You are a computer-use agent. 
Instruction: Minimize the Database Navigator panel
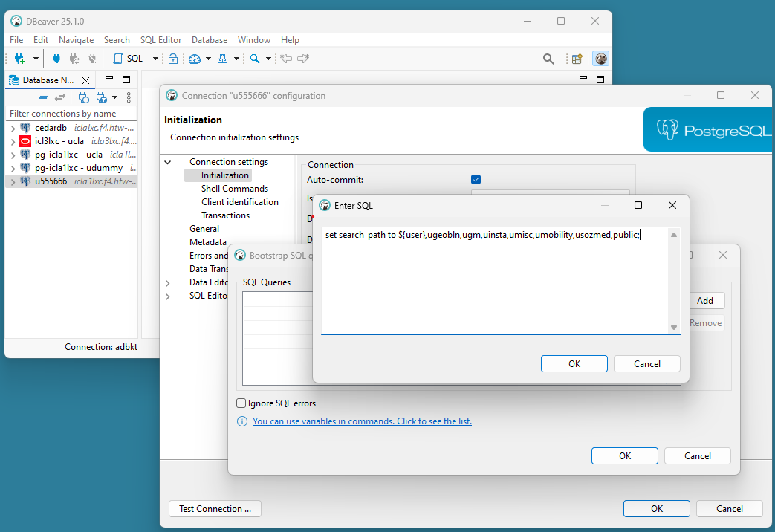[x=110, y=78]
